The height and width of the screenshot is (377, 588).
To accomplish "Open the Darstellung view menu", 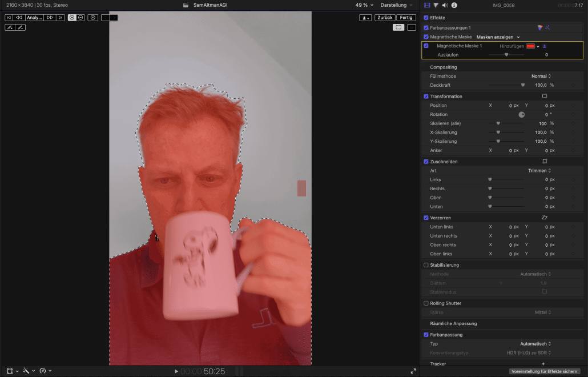I will pyautogui.click(x=396, y=5).
